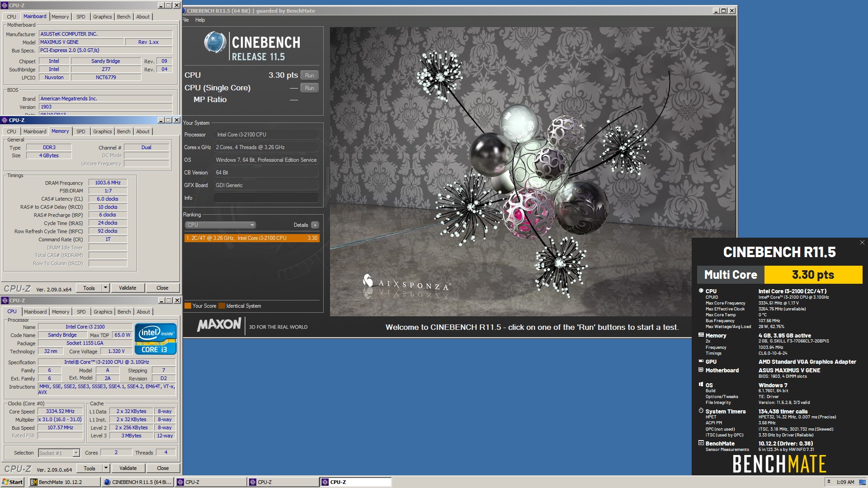Click the Cinebench Info input field

click(x=266, y=198)
